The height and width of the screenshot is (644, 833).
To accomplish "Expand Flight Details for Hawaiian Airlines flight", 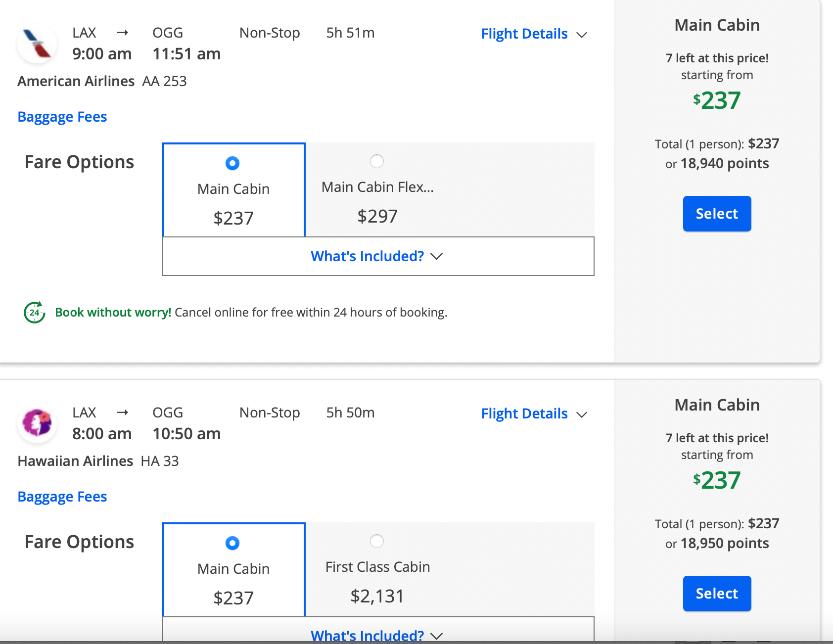I will (x=524, y=414).
